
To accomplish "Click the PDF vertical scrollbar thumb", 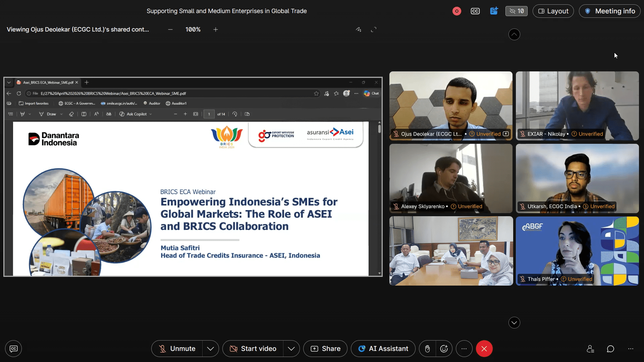I will 379,129.
